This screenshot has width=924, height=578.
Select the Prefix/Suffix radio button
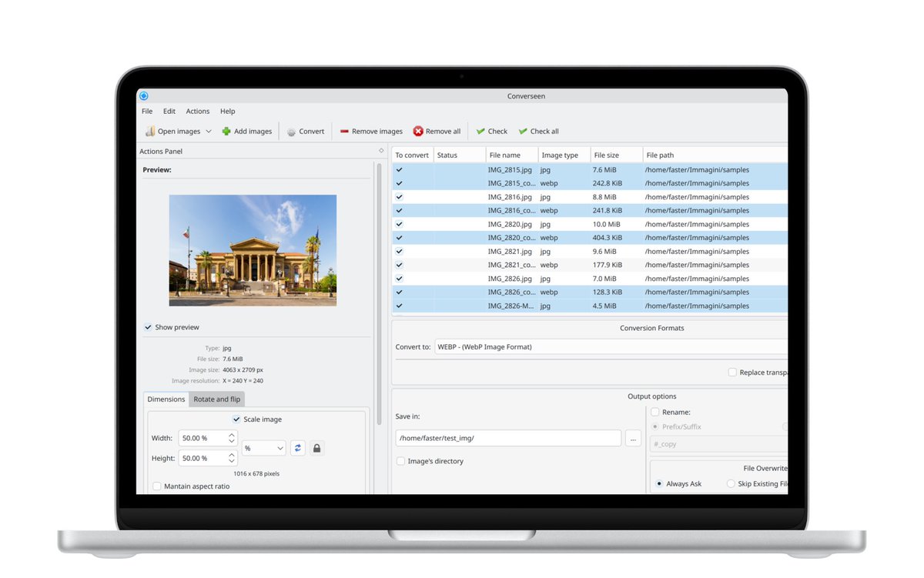655,426
